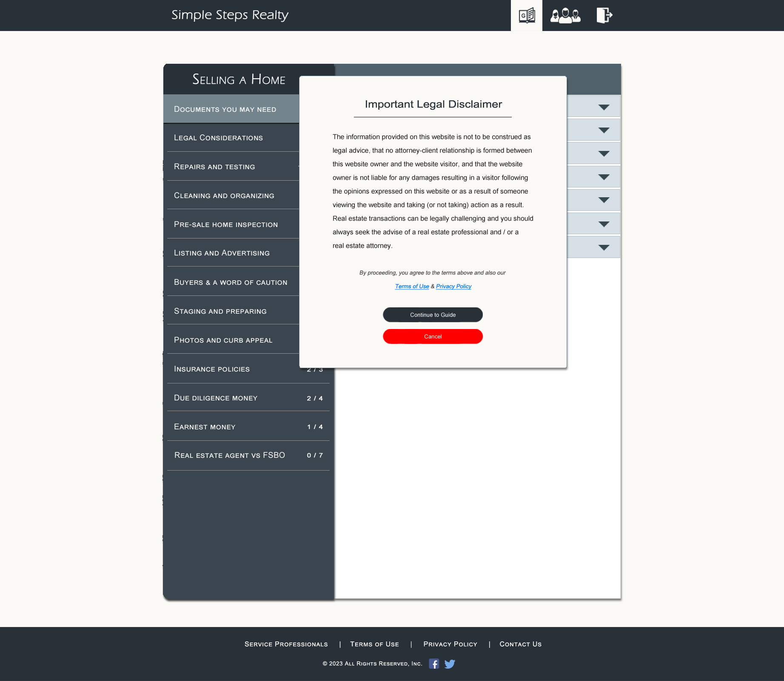Click Contact Us in footer
Screen dimensions: 784x681
coord(520,644)
